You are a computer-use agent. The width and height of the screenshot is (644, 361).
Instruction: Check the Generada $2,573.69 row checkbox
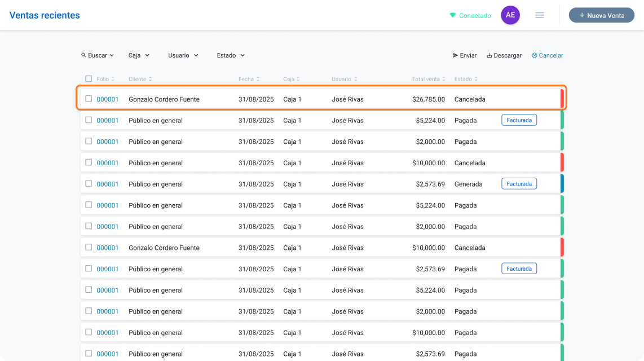click(x=89, y=183)
